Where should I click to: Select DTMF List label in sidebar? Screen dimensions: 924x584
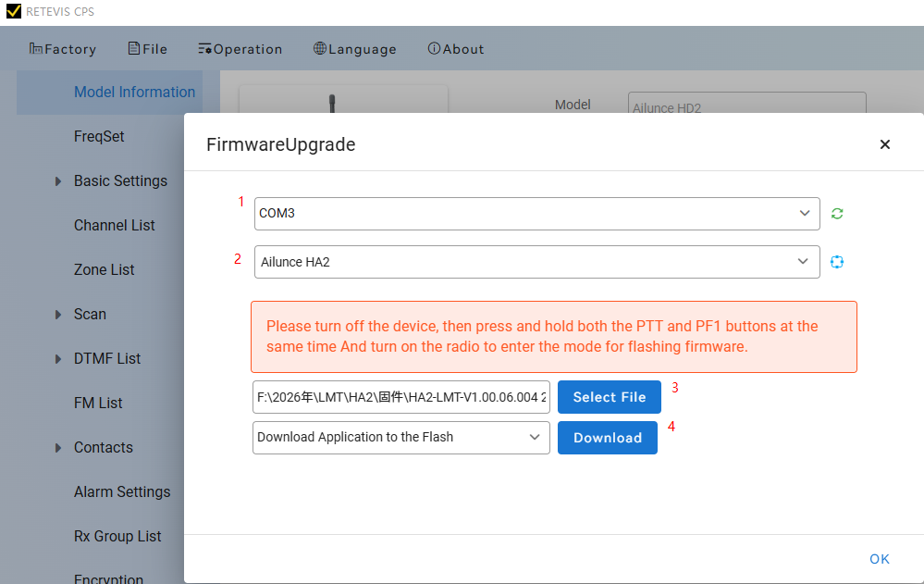click(x=107, y=359)
